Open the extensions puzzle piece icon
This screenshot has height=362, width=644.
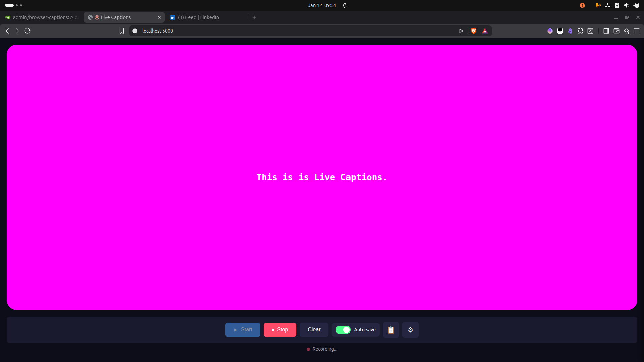(x=580, y=31)
